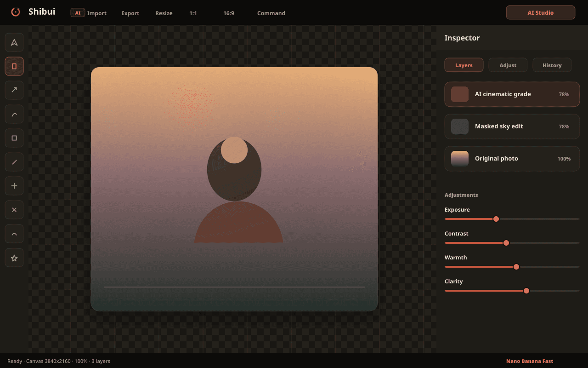The image size is (588, 368).
Task: Set canvas ratio to 16:9
Action: pos(229,13)
